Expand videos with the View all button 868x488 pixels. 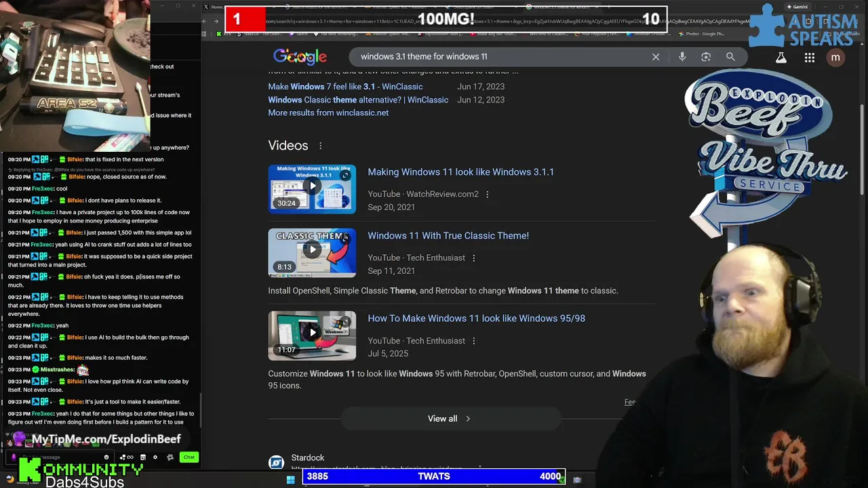point(450,419)
